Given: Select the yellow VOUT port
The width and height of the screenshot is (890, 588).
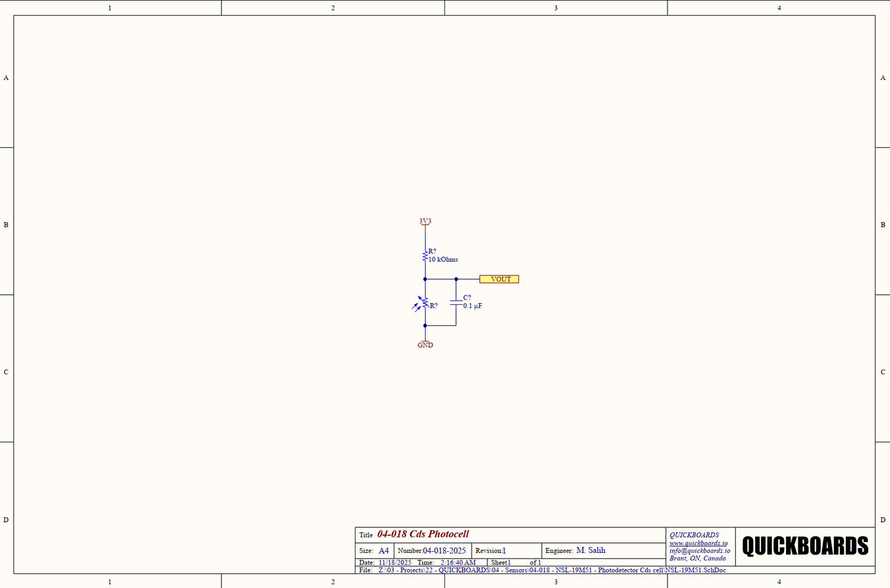Looking at the screenshot, I should pyautogui.click(x=499, y=279).
